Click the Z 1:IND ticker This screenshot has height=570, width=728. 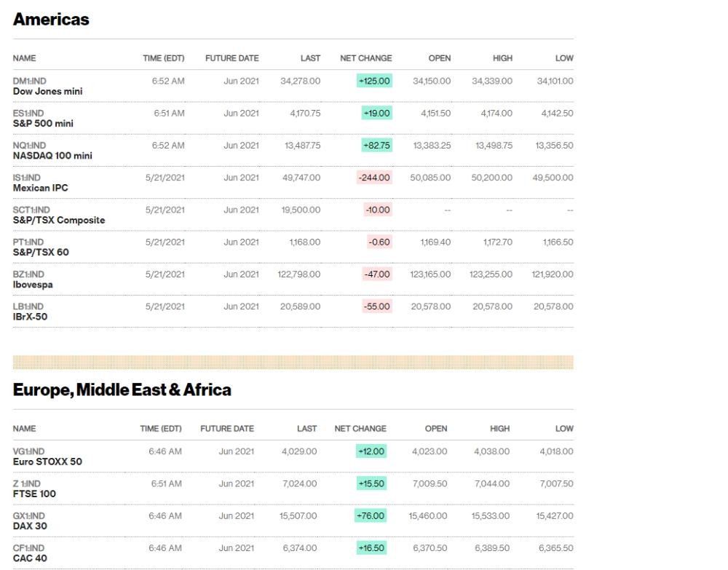[x=27, y=483]
